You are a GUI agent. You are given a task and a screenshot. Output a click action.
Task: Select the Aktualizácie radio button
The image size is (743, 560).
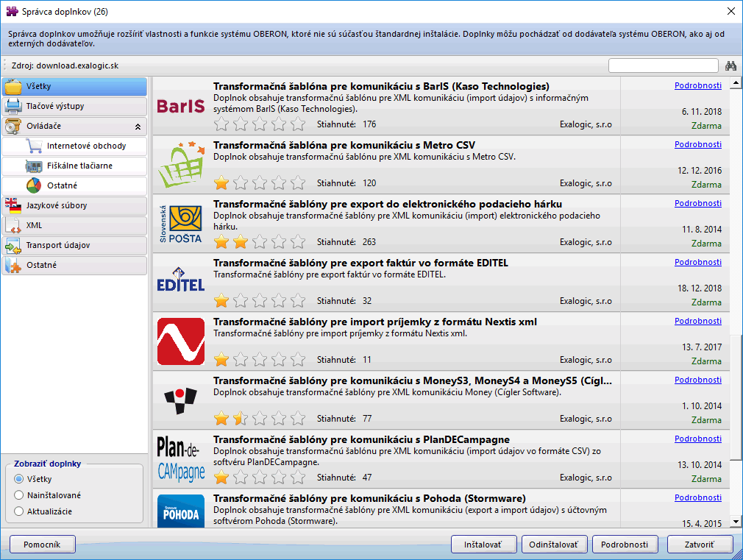point(19,511)
